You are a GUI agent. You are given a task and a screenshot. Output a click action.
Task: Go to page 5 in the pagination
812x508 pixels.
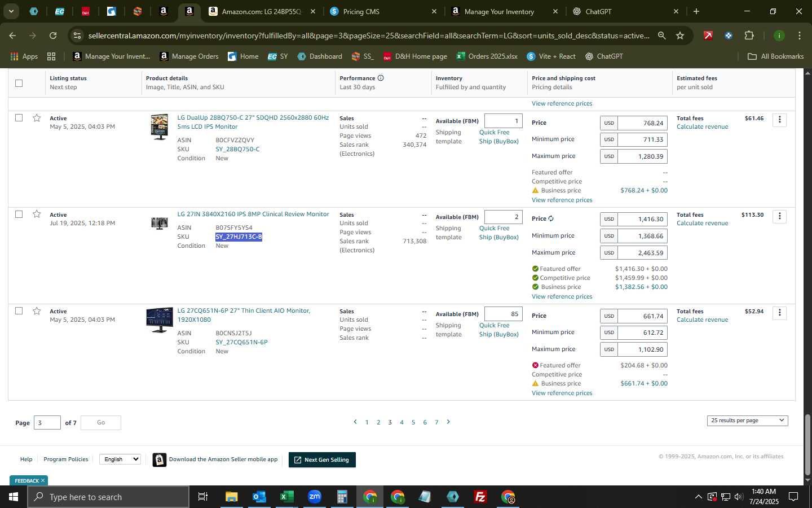(413, 422)
